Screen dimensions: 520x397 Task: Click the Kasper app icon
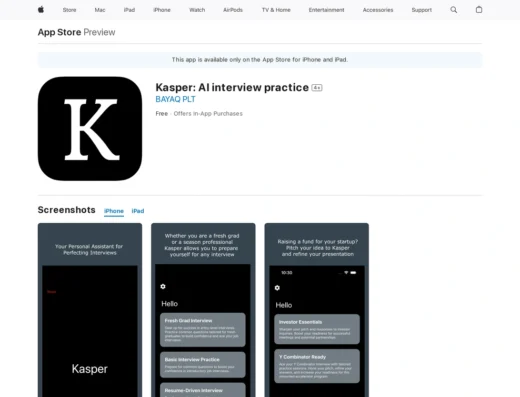90,129
